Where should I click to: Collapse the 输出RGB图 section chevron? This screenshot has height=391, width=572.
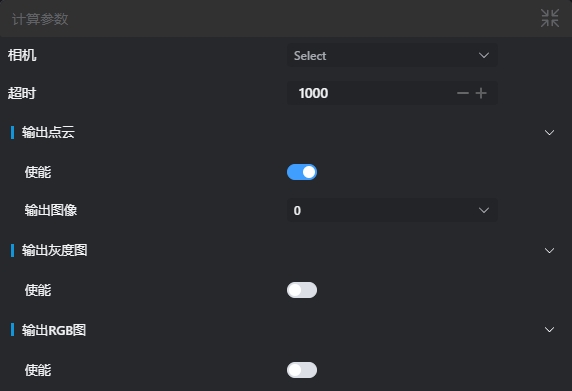[x=549, y=330]
